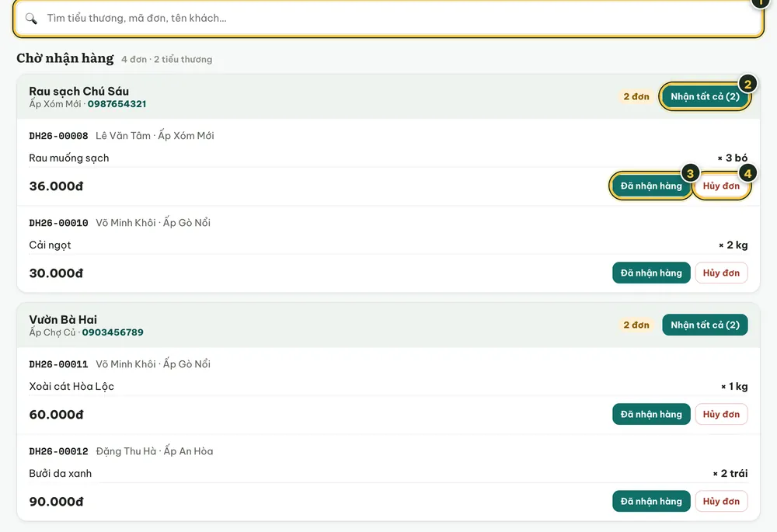Click the 90.000đ order total
777x532 pixels.
[x=56, y=502]
